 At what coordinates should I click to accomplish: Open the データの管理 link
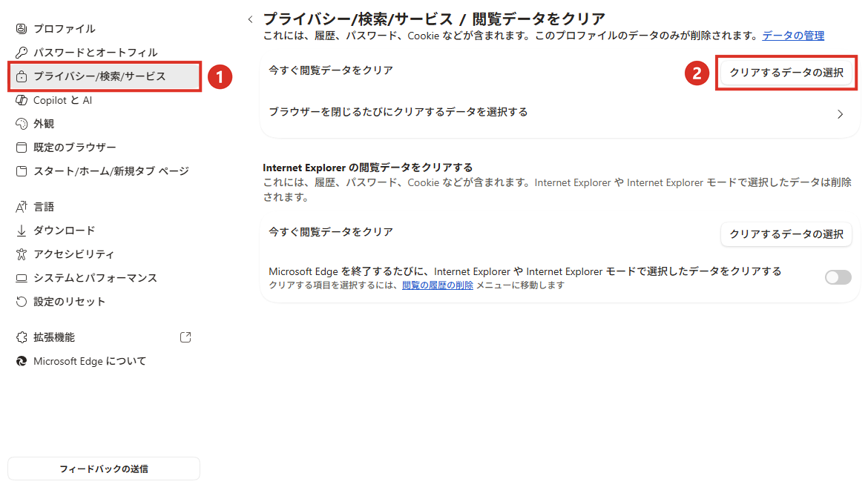pyautogui.click(x=793, y=36)
